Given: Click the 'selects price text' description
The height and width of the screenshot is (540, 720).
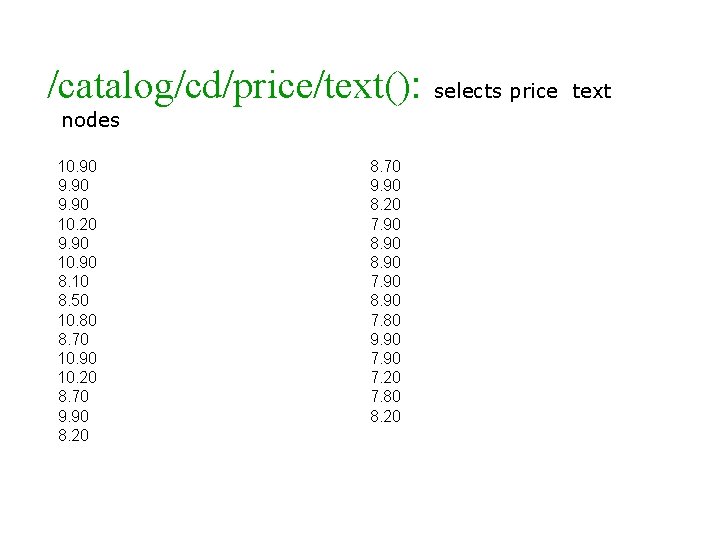Looking at the screenshot, I should 523,91.
